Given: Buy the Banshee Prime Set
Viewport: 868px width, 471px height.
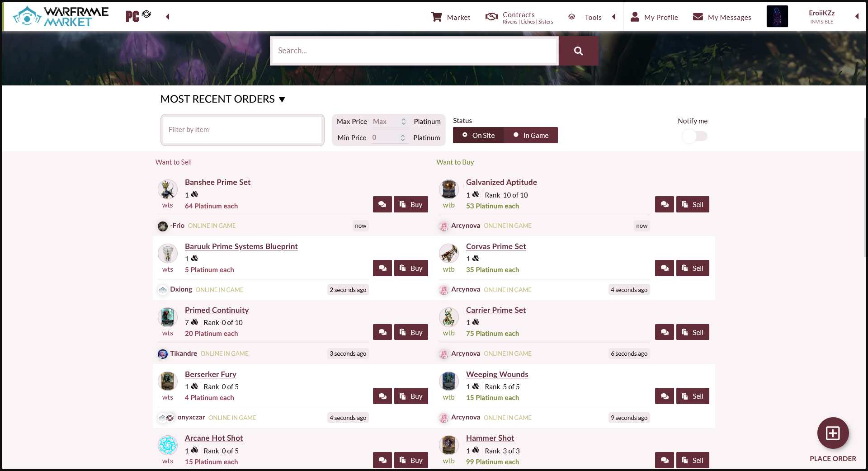Looking at the screenshot, I should pyautogui.click(x=411, y=204).
